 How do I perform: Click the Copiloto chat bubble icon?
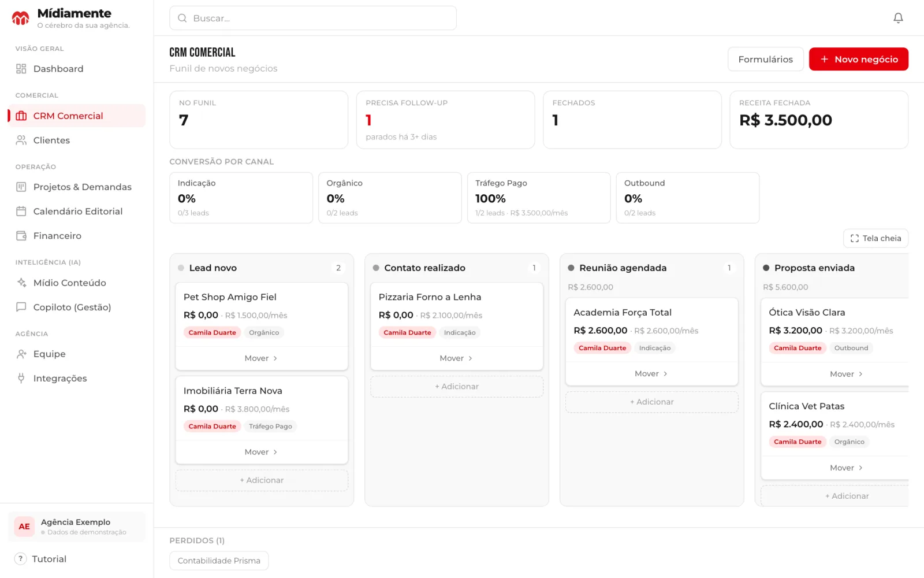point(21,307)
